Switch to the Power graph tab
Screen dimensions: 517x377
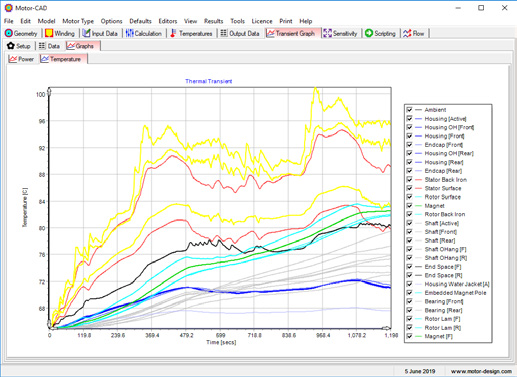(22, 59)
